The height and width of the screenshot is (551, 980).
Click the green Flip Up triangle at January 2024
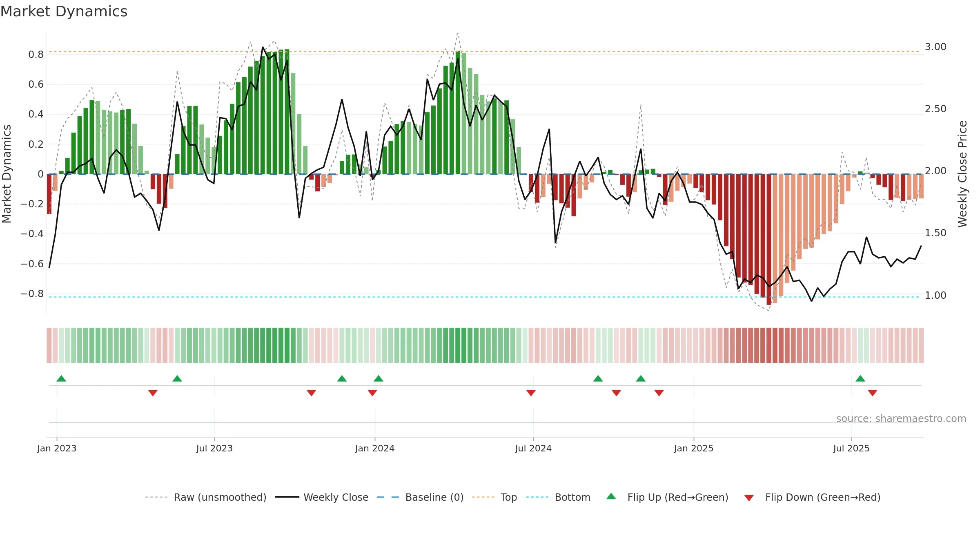(379, 378)
